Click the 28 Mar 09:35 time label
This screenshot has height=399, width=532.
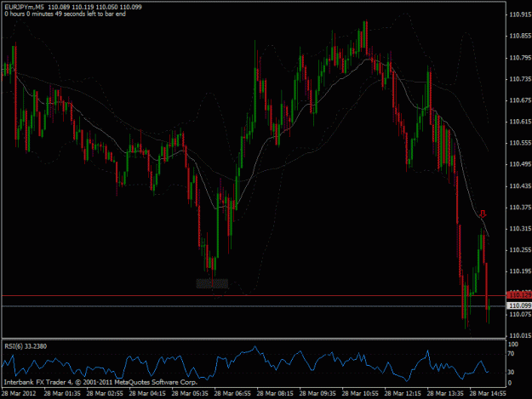coord(317,393)
